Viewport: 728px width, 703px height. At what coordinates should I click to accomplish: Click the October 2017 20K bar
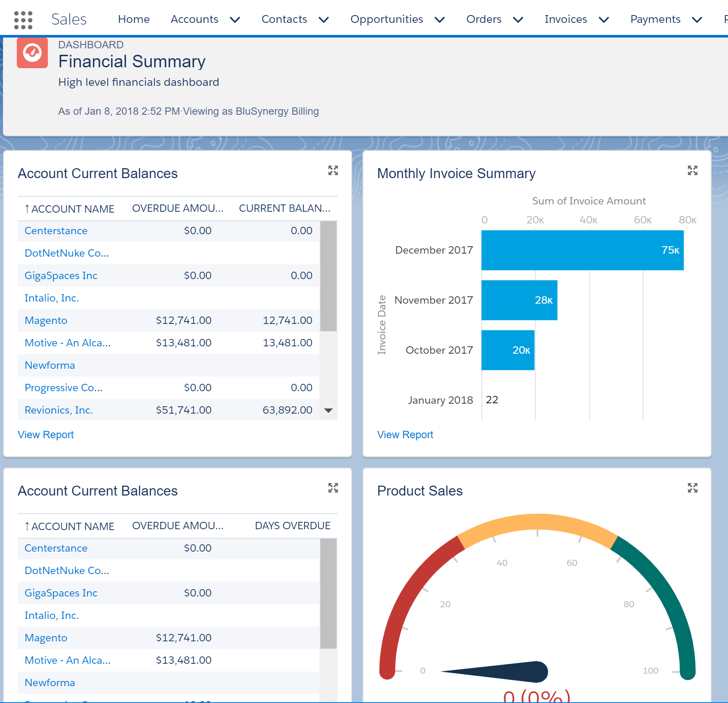click(x=508, y=350)
